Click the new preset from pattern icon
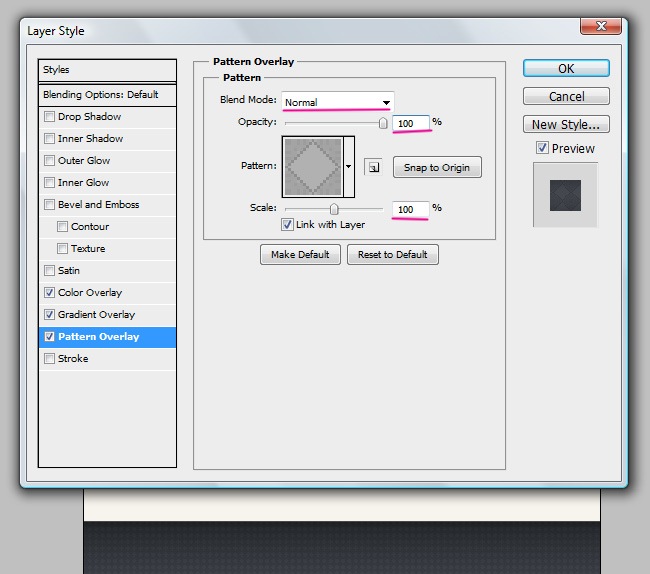 pos(373,167)
